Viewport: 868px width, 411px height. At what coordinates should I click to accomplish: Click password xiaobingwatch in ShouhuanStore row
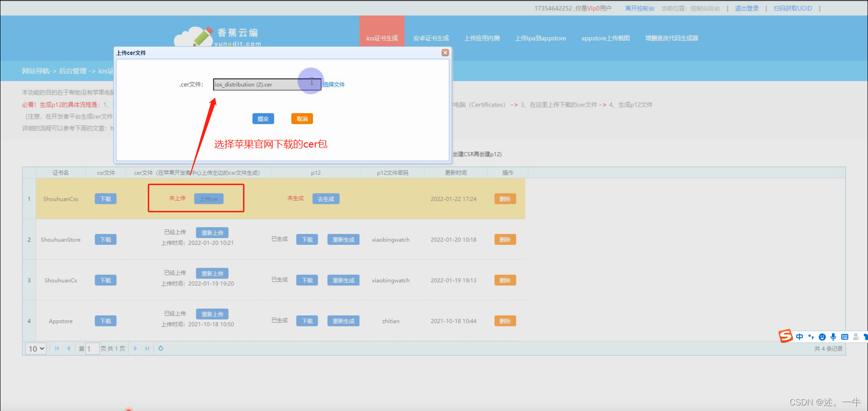(x=391, y=240)
